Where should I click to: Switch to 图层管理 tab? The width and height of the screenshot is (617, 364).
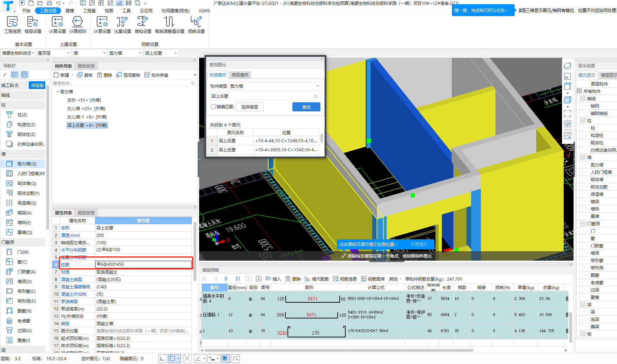coord(86,213)
